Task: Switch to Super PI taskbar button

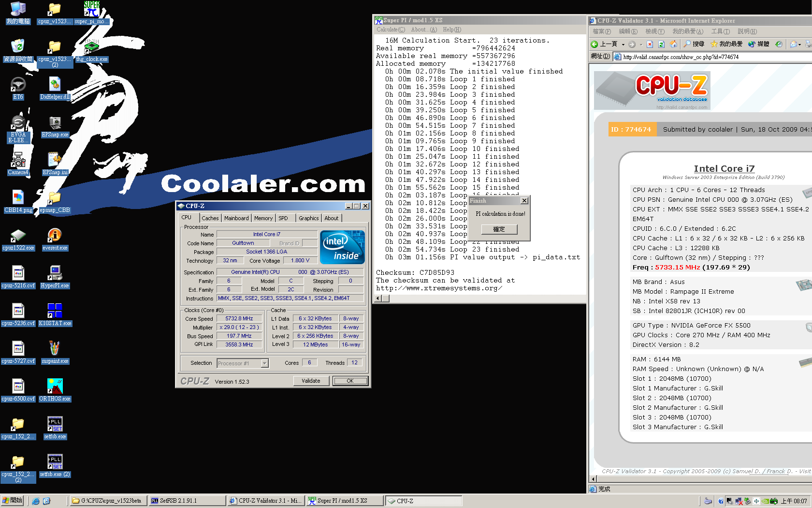Action: [345, 501]
